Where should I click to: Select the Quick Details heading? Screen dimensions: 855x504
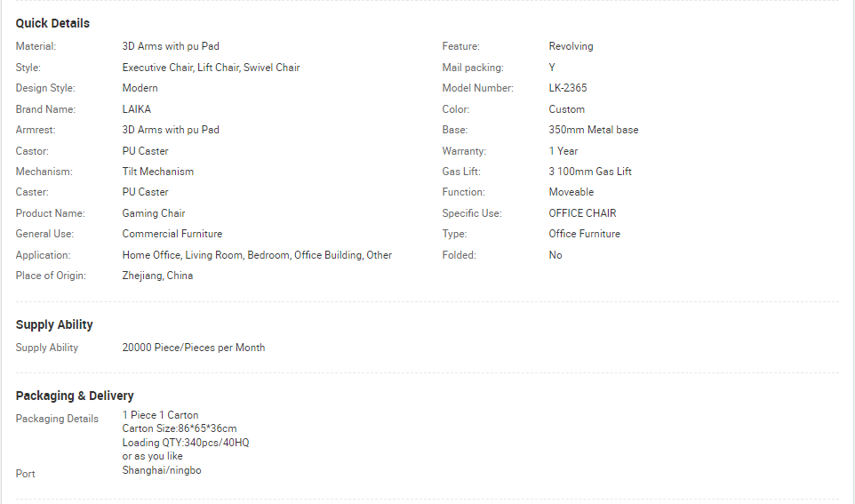point(52,23)
